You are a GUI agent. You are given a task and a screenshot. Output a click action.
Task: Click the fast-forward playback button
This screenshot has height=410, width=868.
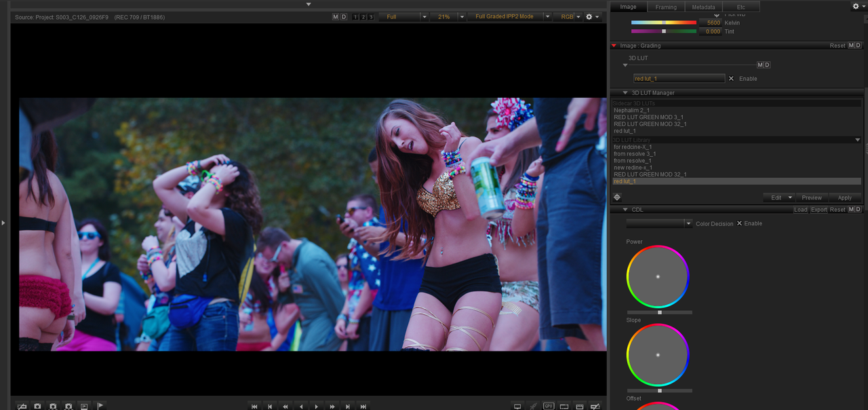point(332,407)
